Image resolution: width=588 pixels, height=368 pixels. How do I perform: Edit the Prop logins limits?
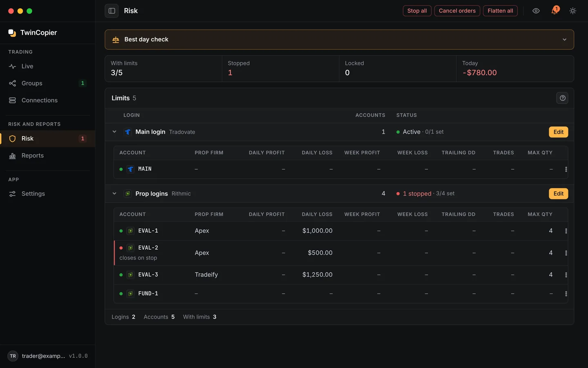click(x=558, y=194)
